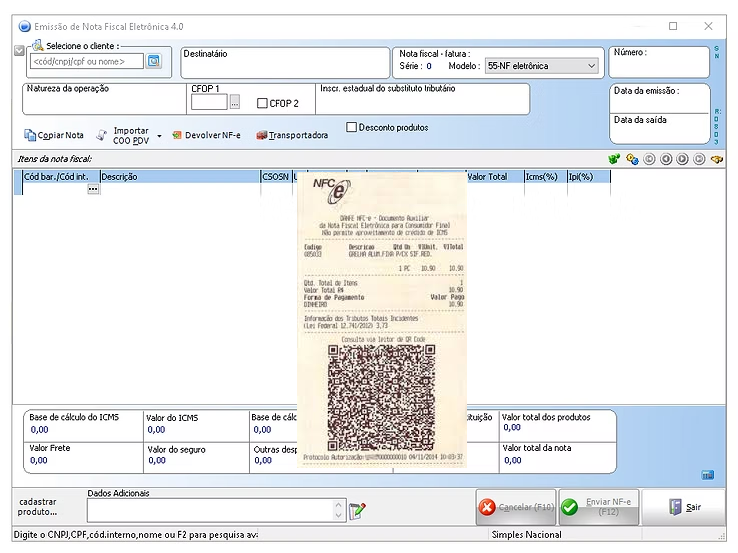738x553 pixels.
Task: Click the CSOSN column header
Action: 276,176
